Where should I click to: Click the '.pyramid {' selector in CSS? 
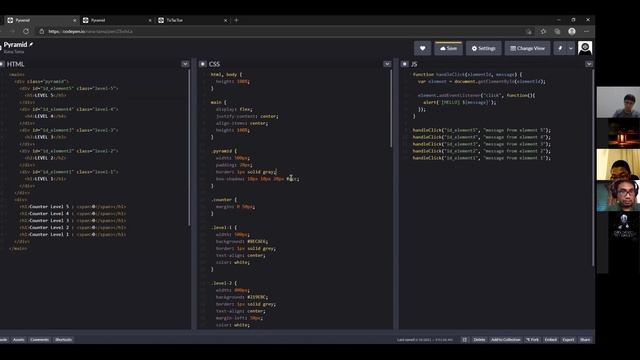click(x=224, y=151)
